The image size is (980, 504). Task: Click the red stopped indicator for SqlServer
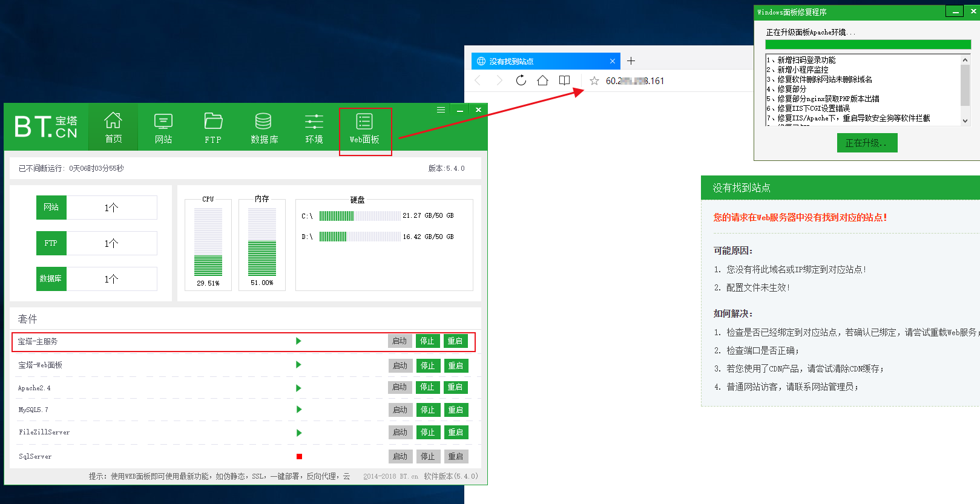pyautogui.click(x=299, y=457)
